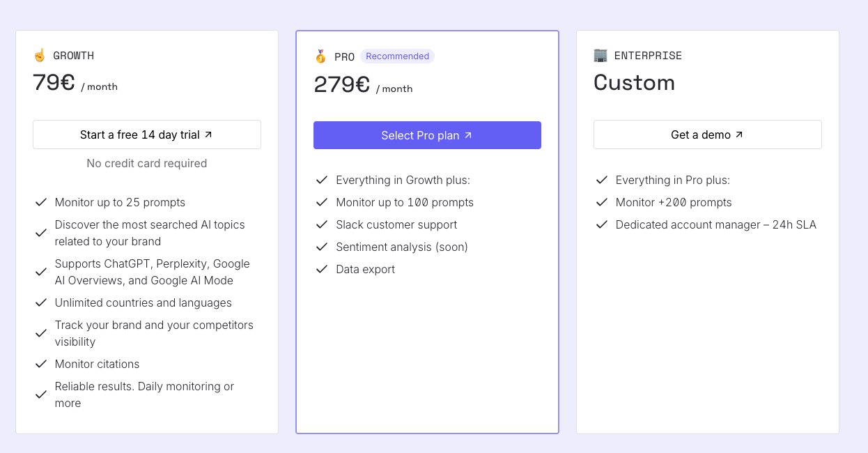Click the 79€ Growth price

(54, 83)
